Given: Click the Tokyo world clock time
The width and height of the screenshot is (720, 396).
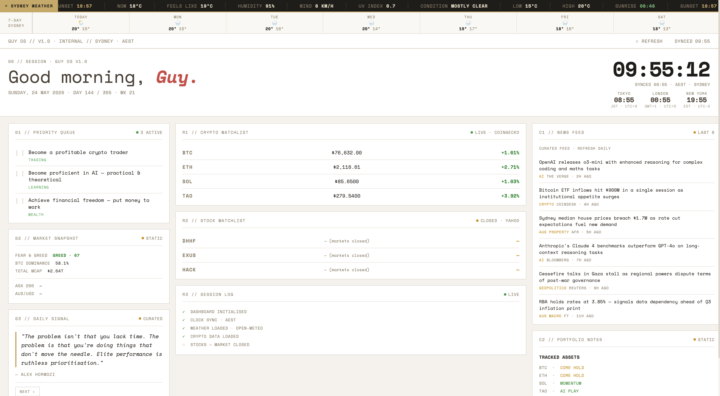Looking at the screenshot, I should point(624,100).
